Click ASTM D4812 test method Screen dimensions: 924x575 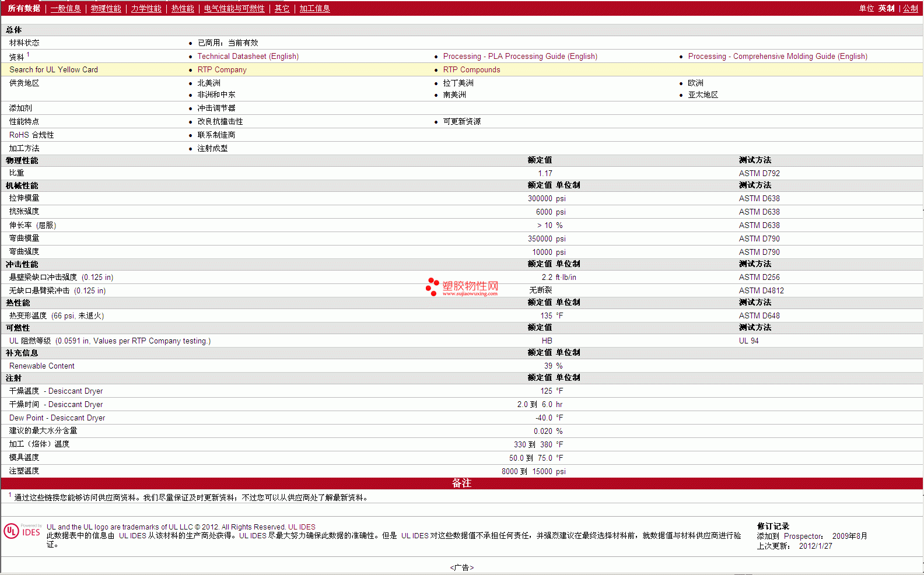761,291
